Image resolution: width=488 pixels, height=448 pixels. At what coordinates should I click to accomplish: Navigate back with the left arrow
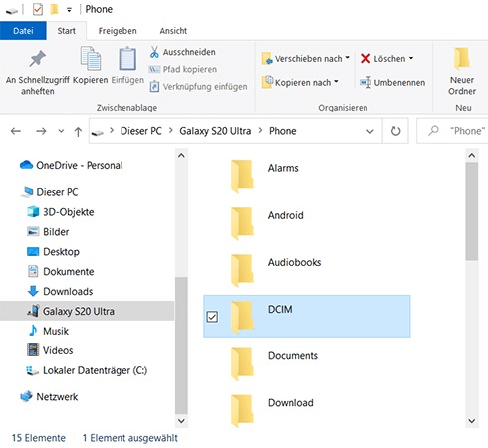tap(16, 131)
